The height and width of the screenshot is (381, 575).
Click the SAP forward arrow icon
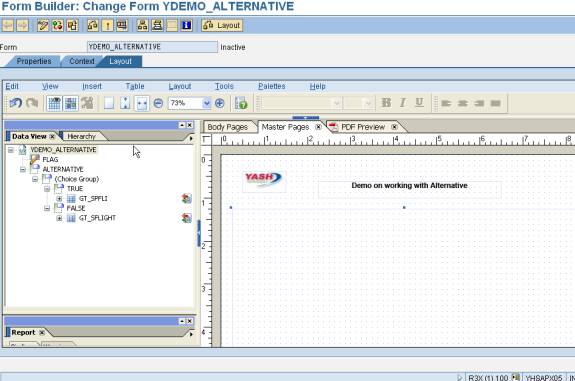[x=22, y=25]
